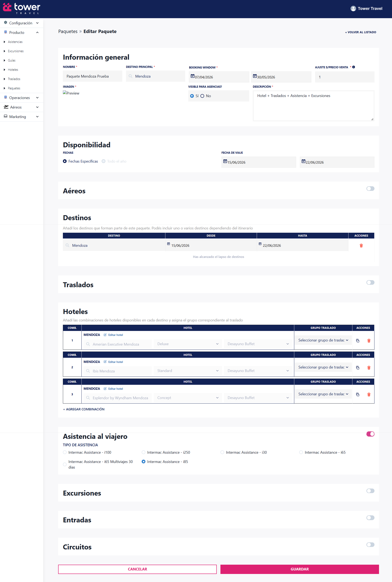Image resolution: width=392 pixels, height=582 pixels.
Task: Duplicate hotel combination 3
Action: click(358, 394)
